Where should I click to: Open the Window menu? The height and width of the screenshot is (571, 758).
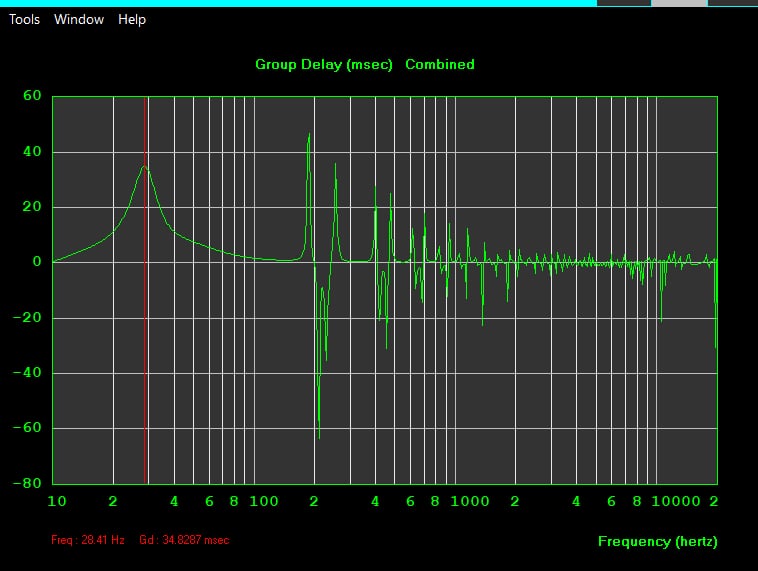click(79, 19)
